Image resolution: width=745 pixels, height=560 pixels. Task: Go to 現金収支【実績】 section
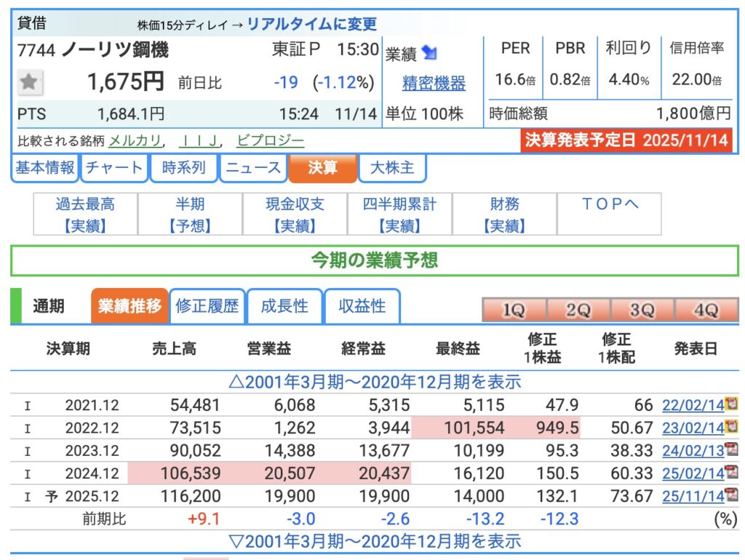295,215
